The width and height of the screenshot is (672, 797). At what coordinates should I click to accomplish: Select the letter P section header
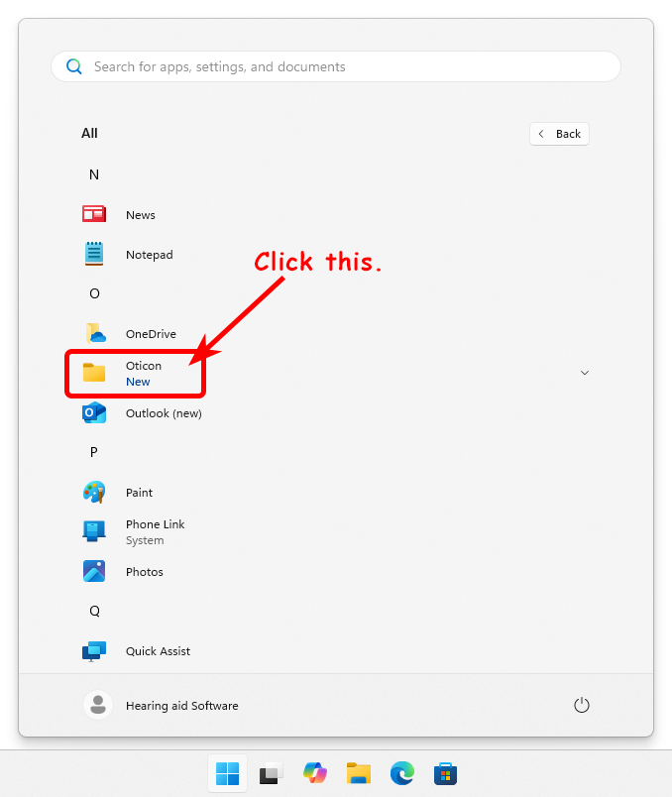pyautogui.click(x=94, y=452)
